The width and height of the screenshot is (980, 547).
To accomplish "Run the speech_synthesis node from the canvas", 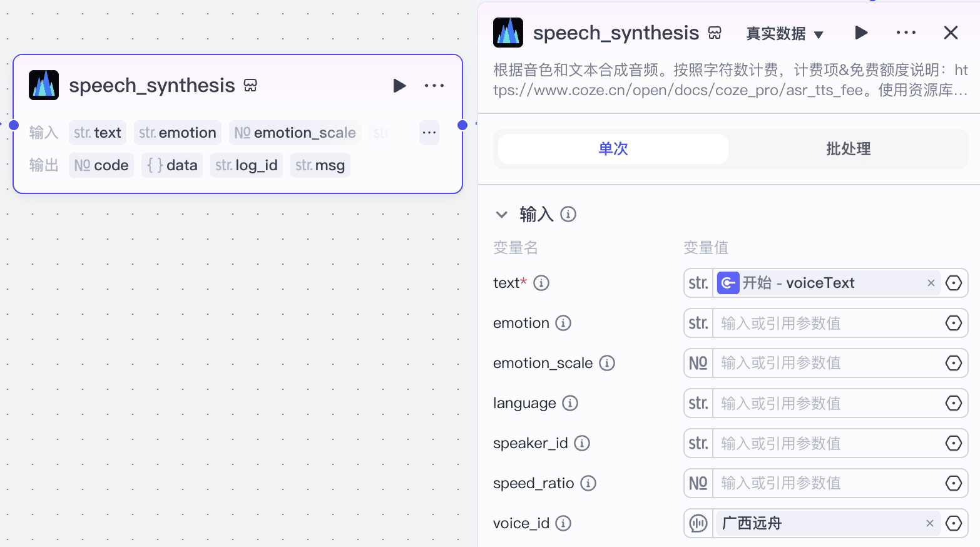I will [x=400, y=86].
